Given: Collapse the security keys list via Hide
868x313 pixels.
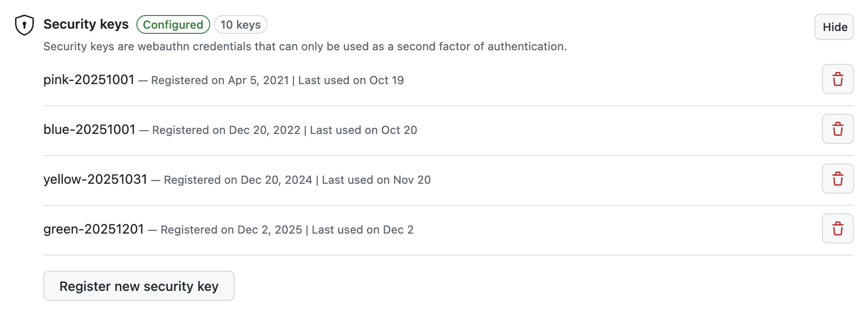Looking at the screenshot, I should click(834, 27).
